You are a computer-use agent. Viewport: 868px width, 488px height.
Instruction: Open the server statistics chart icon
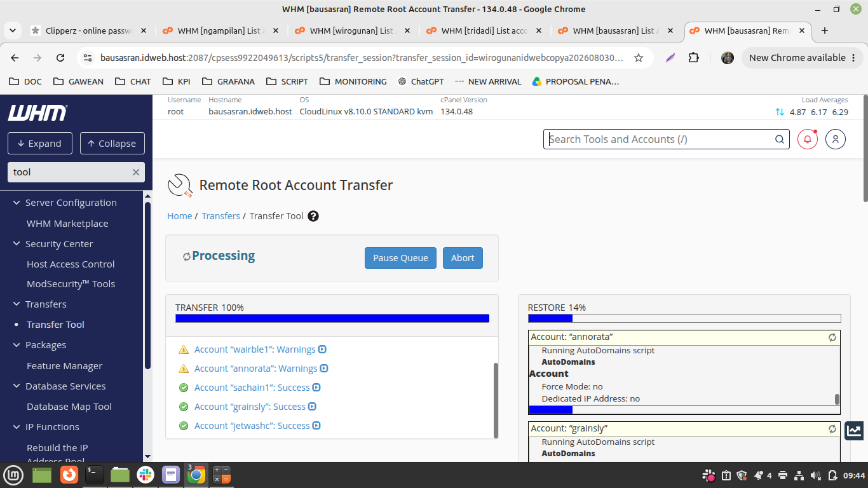[x=854, y=431]
